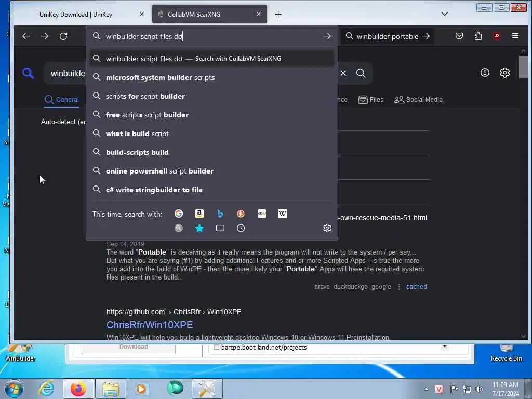Search this time with Bing
532x399 pixels.
[x=220, y=214]
